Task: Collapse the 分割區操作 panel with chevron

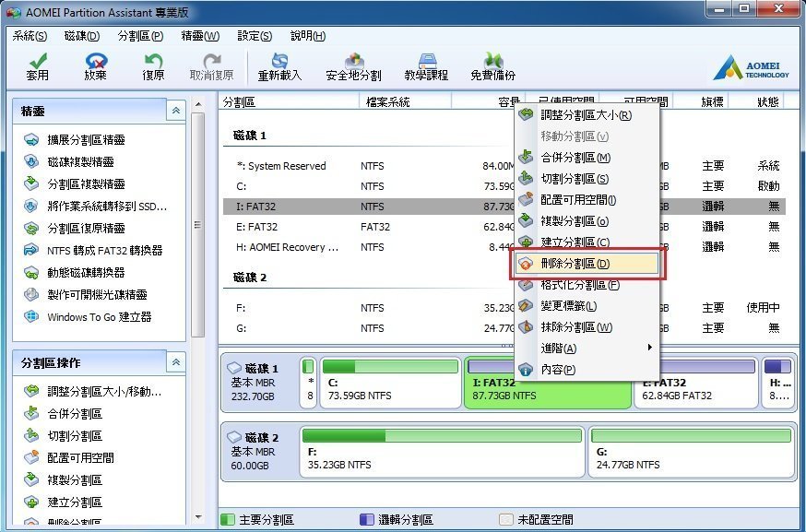Action: tap(176, 362)
